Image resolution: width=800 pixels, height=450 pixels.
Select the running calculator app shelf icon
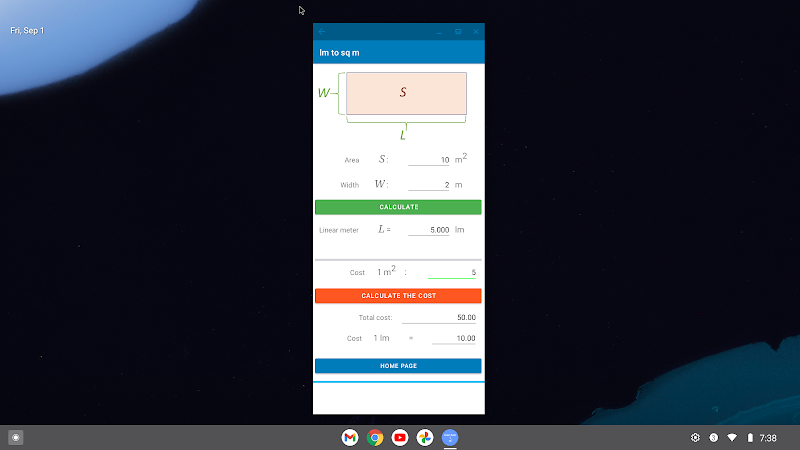pos(450,438)
